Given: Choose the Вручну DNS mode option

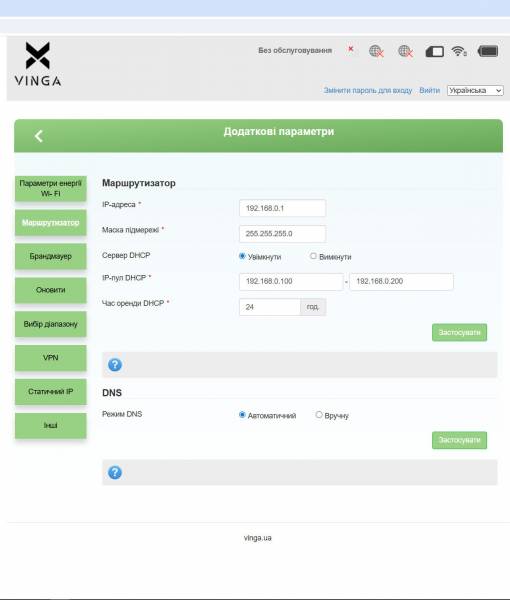Looking at the screenshot, I should pos(319,414).
